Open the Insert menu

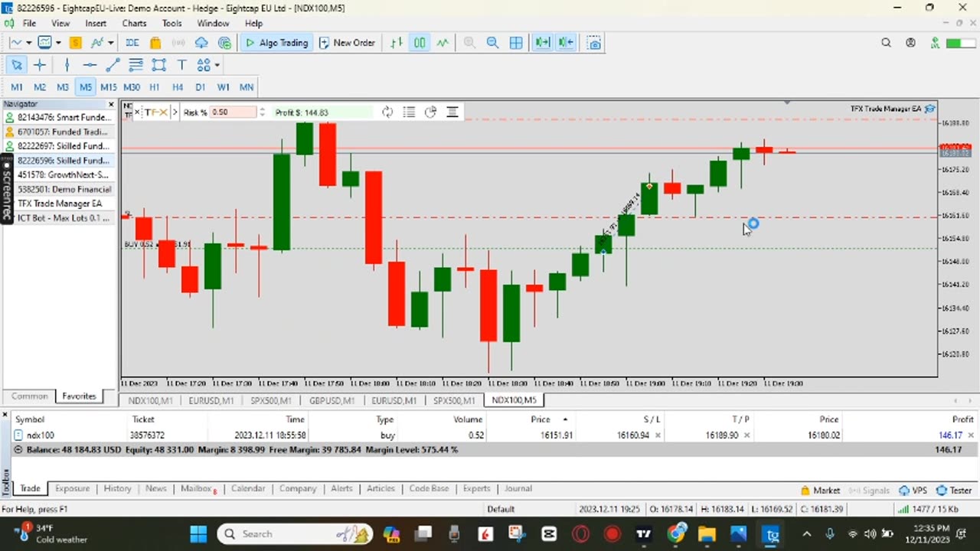(96, 24)
